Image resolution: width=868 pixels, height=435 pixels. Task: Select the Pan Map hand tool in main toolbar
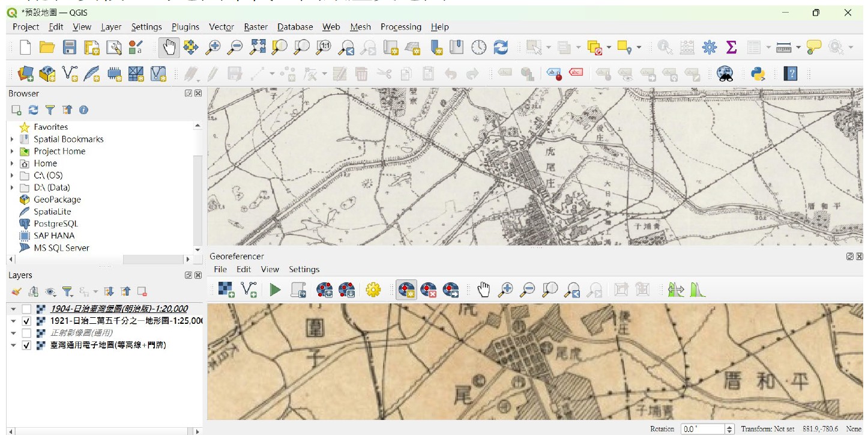coord(169,47)
